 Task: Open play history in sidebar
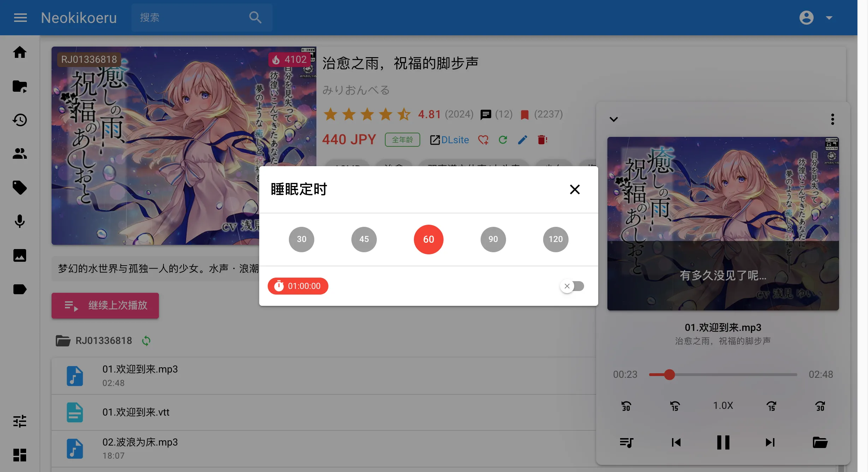[20, 120]
